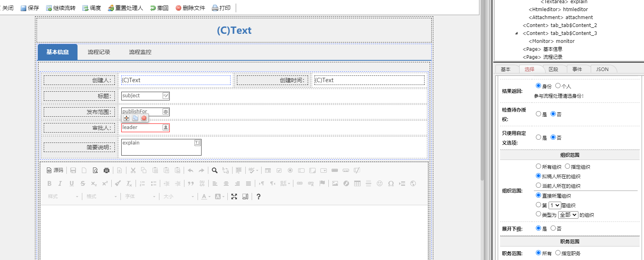The image size is (644, 260).
Task: Click the red delete icon under publishFor
Action: click(144, 118)
